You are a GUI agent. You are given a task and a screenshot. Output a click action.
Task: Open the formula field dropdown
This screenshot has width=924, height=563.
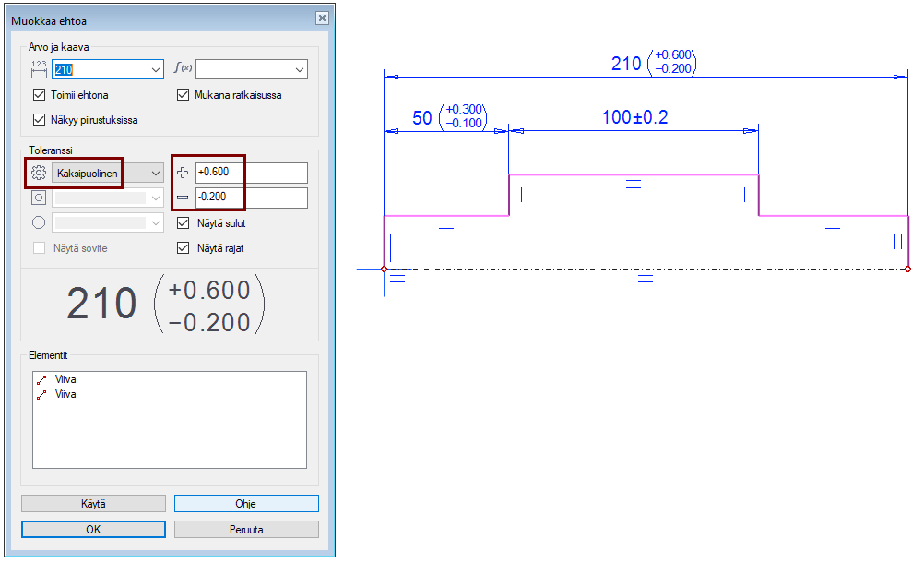[x=299, y=69]
